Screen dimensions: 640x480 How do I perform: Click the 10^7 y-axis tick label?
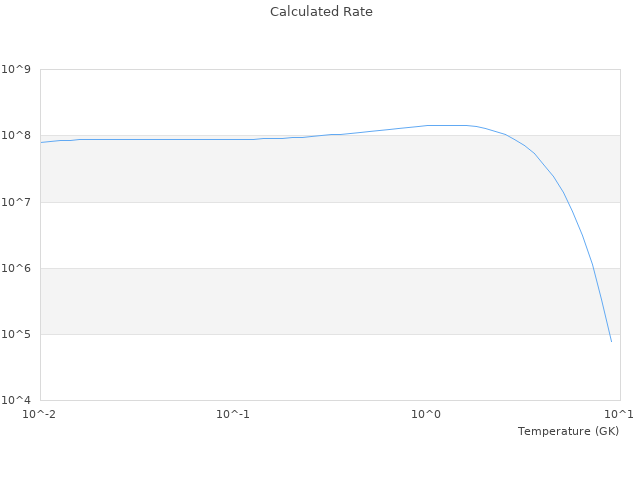tap(17, 202)
